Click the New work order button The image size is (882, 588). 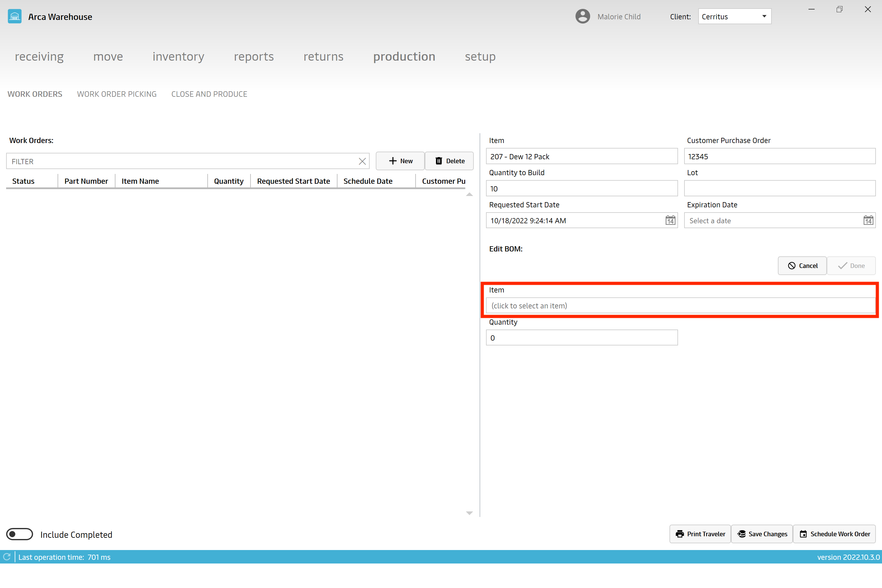[x=400, y=161]
